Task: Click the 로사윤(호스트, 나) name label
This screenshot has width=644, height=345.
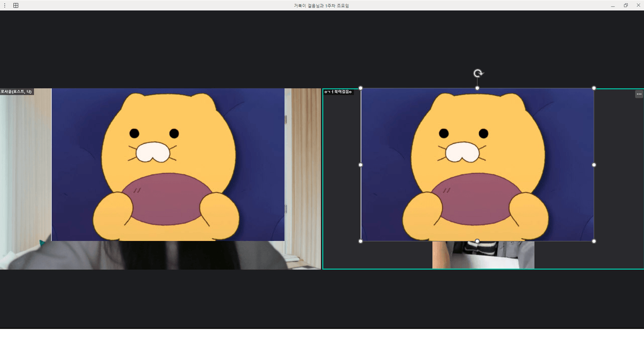Action: [x=17, y=92]
